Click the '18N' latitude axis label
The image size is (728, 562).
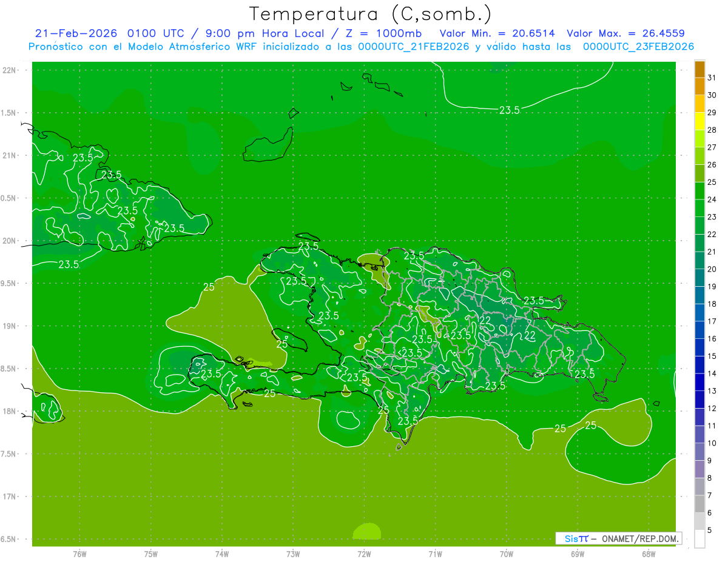pyautogui.click(x=10, y=411)
